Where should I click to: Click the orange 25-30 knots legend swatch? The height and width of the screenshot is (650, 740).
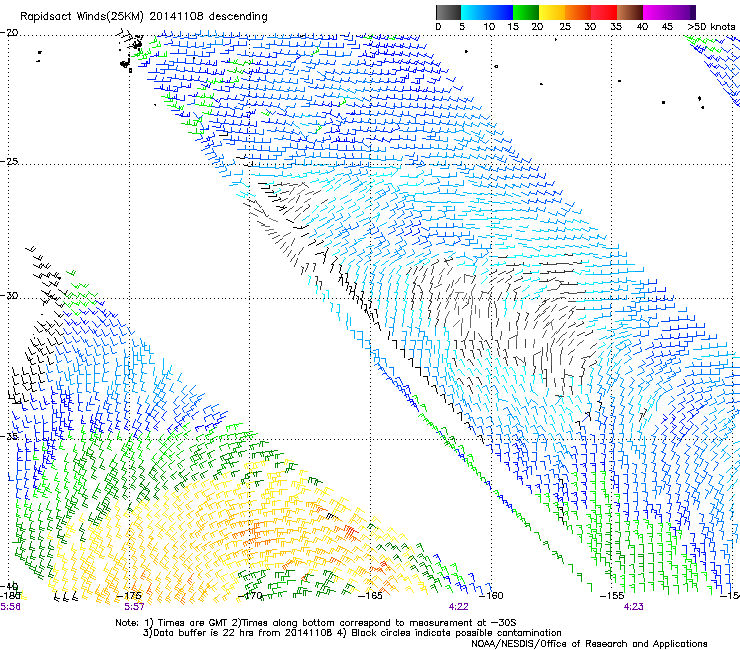[578, 12]
